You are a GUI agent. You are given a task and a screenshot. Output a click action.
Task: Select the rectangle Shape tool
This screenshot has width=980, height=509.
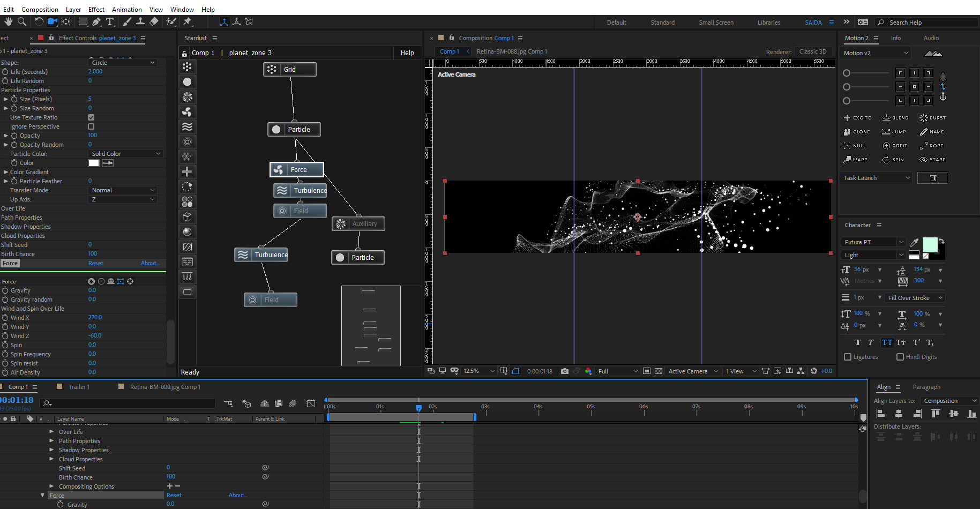click(x=83, y=21)
